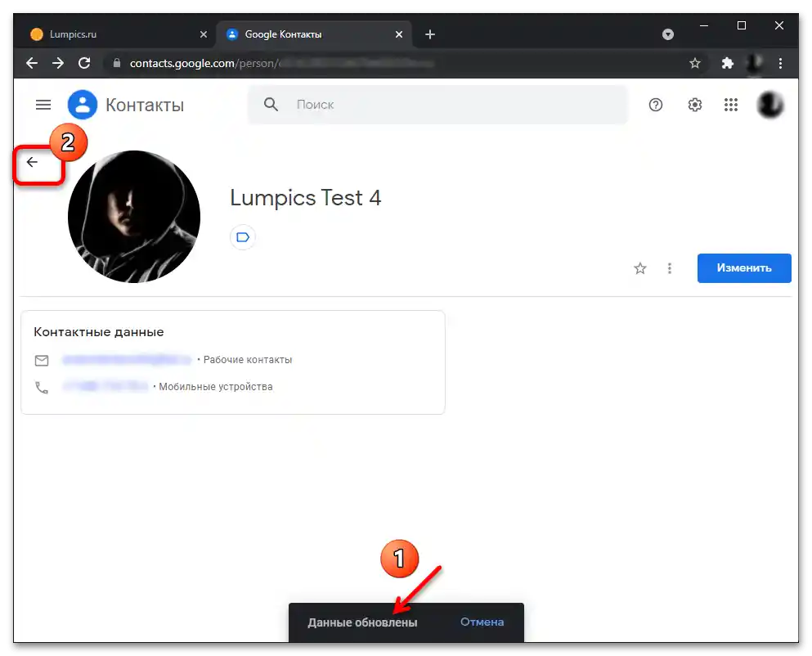Open the Google apps grid
Image resolution: width=812 pixels, height=656 pixels.
(731, 106)
